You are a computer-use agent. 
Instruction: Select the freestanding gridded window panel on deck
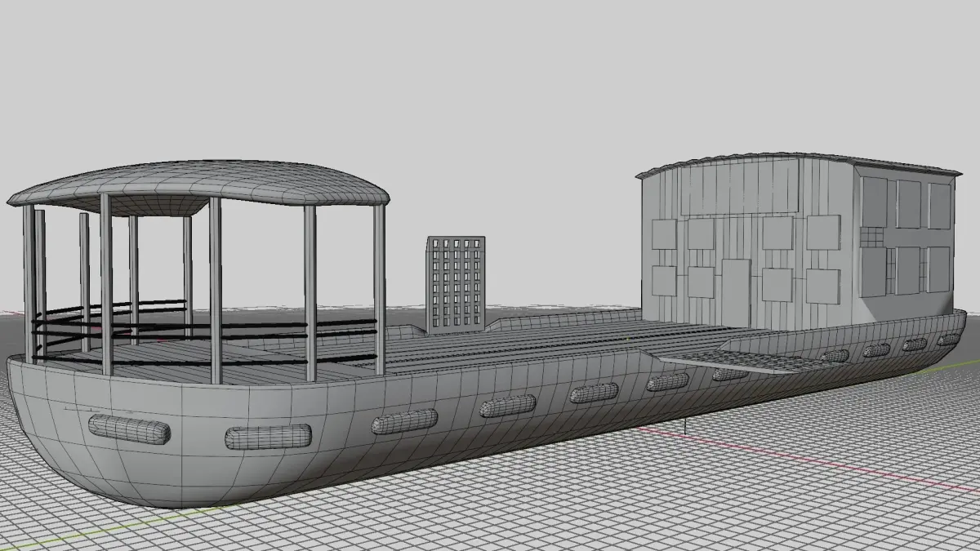[x=456, y=285]
